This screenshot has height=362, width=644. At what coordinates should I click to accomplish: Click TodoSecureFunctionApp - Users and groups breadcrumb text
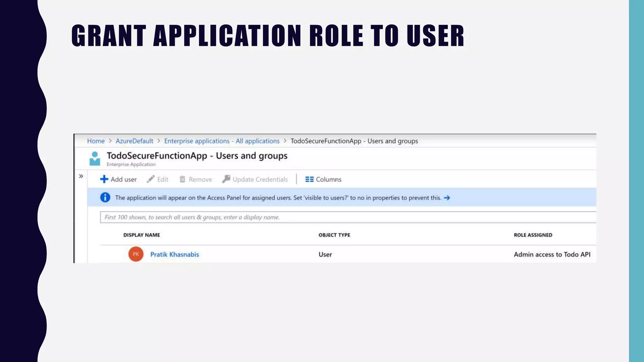[354, 141]
